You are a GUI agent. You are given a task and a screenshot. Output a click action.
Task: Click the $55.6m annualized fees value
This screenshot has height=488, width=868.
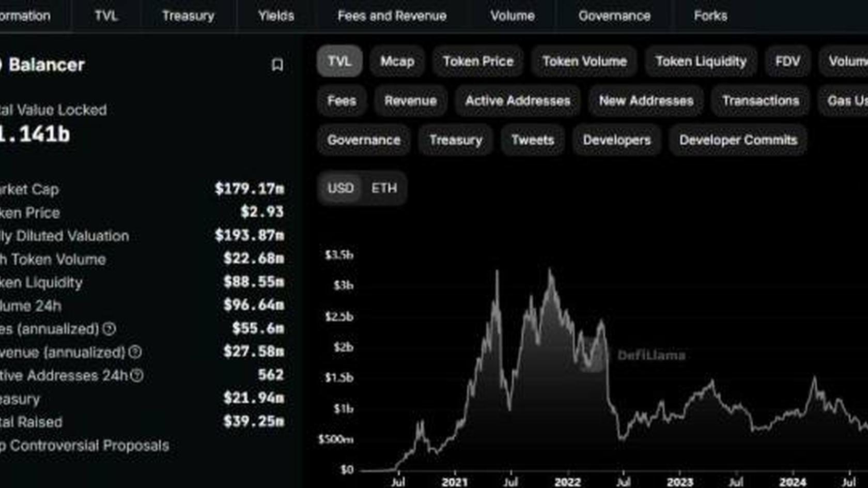[x=258, y=328]
